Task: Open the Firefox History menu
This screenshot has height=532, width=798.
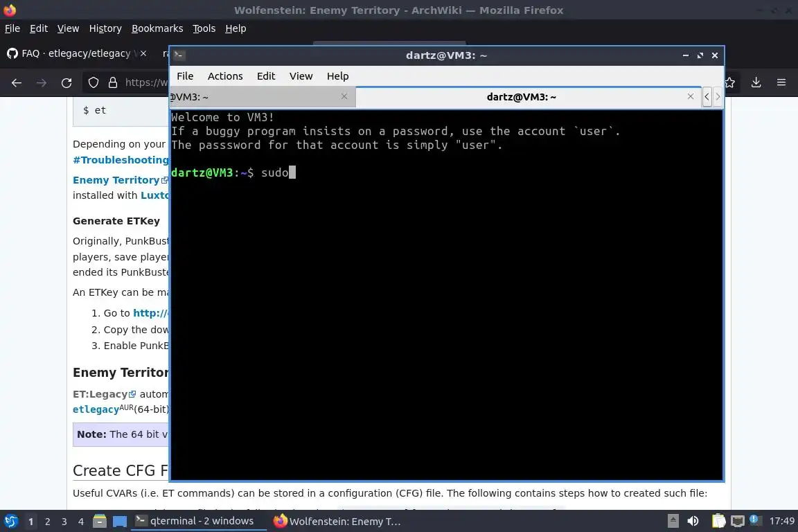Action: tap(105, 28)
